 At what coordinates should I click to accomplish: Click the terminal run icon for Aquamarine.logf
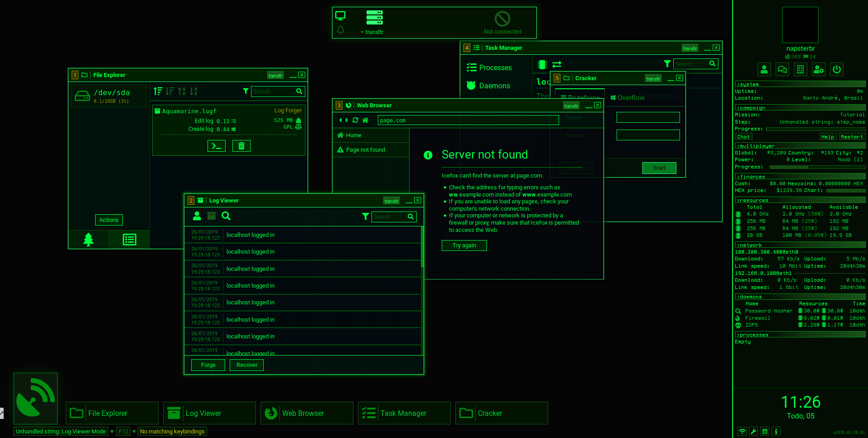216,146
